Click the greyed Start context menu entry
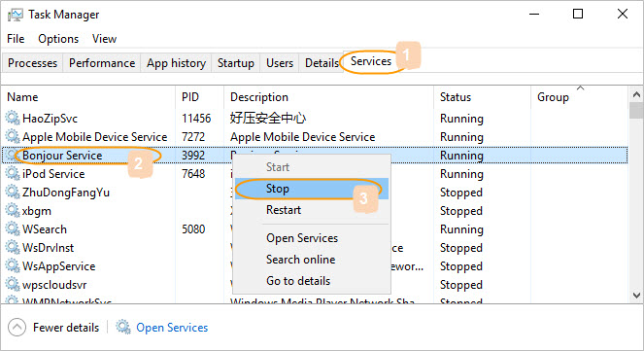The height and width of the screenshot is (351, 644). point(312,167)
